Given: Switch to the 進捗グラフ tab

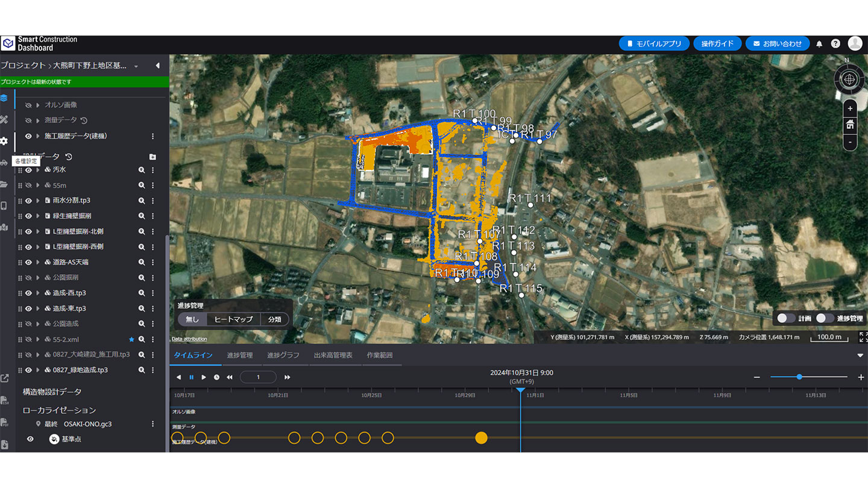Looking at the screenshot, I should coord(283,355).
